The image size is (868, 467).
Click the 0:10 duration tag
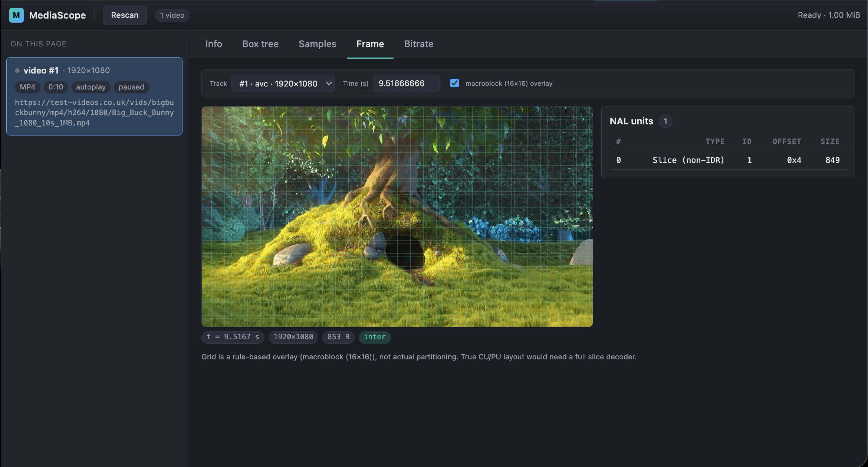point(56,87)
